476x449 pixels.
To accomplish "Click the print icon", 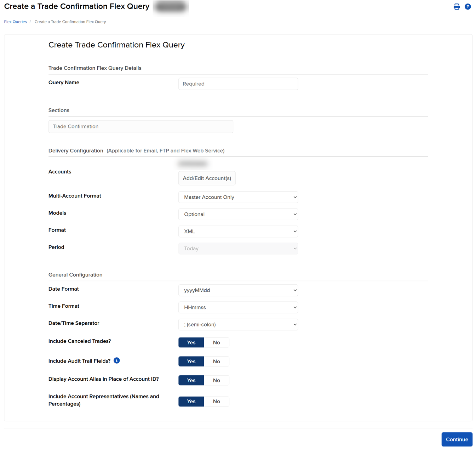I will click(x=456, y=6).
